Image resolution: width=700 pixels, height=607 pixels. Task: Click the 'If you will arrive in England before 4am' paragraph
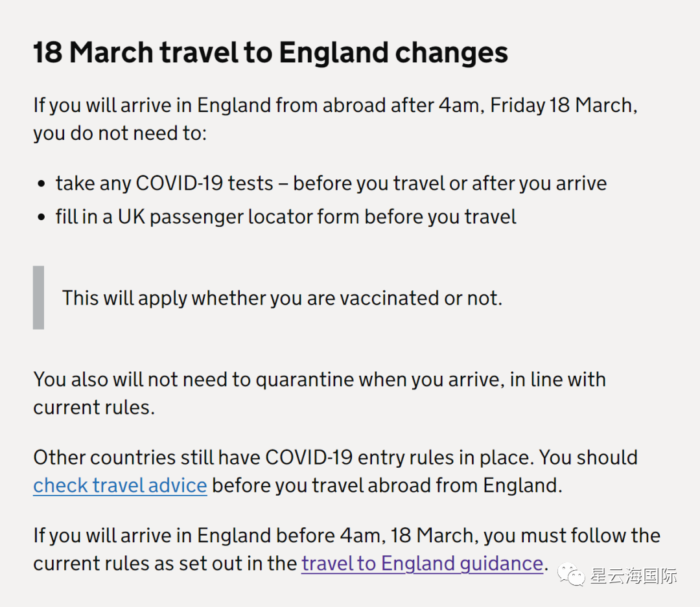point(347,536)
